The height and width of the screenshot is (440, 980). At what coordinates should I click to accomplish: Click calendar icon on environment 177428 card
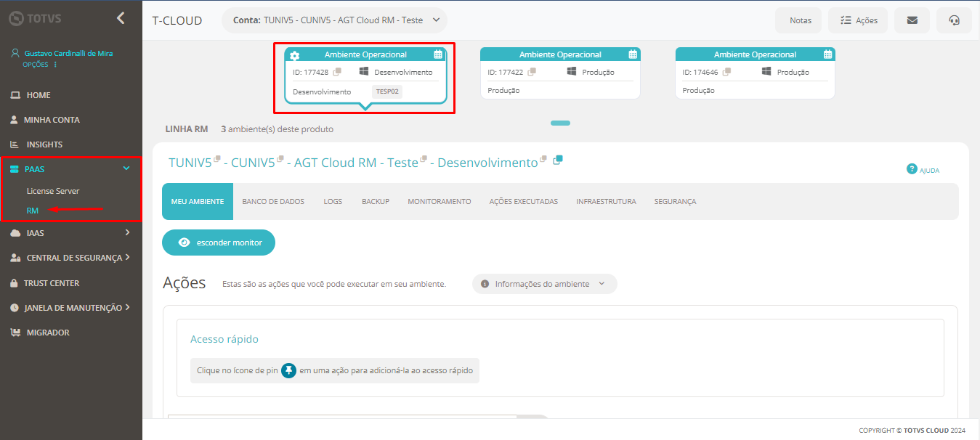(x=438, y=54)
